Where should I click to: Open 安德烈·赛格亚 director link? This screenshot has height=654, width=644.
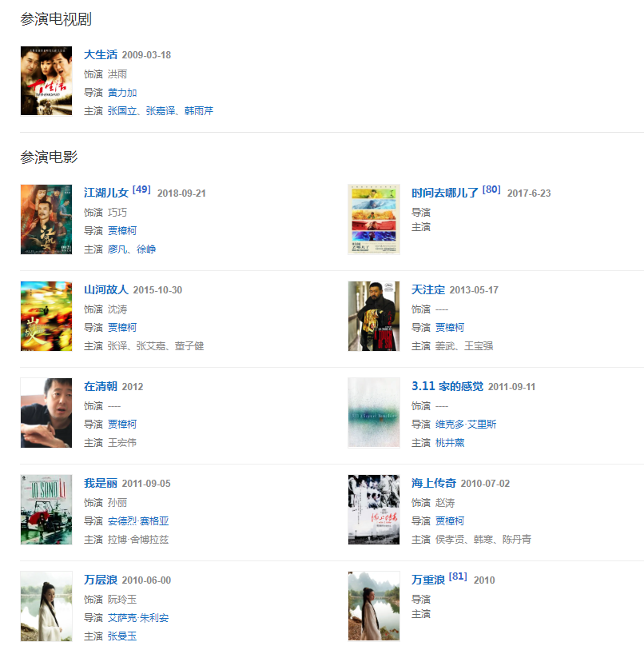pos(138,521)
